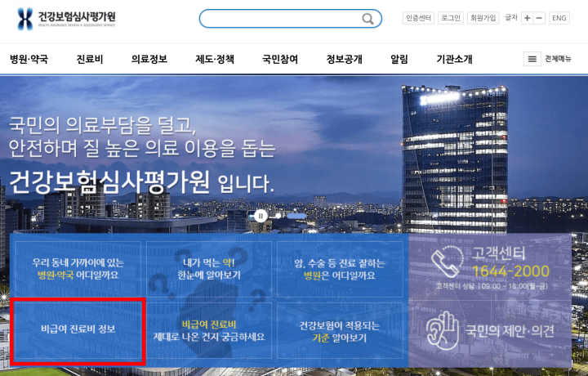The width and height of the screenshot is (588, 376).
Task: Open 제도·정책 menu
Action: 215,59
